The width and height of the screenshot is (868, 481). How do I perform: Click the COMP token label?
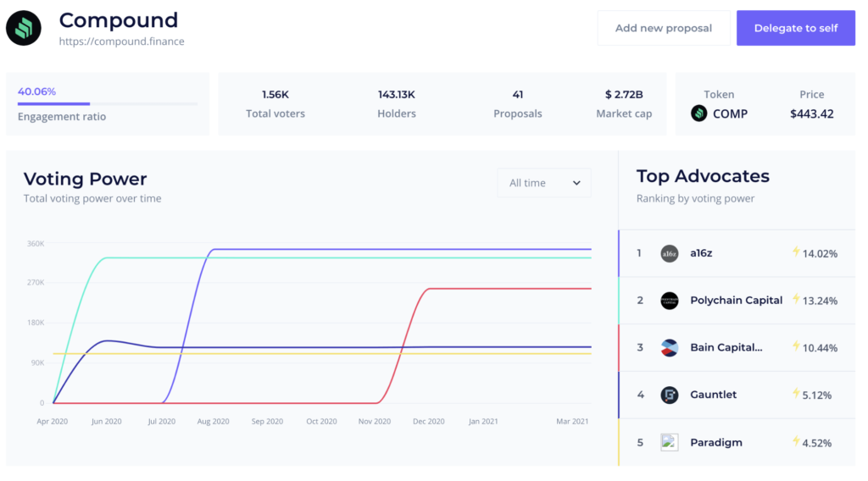point(730,113)
